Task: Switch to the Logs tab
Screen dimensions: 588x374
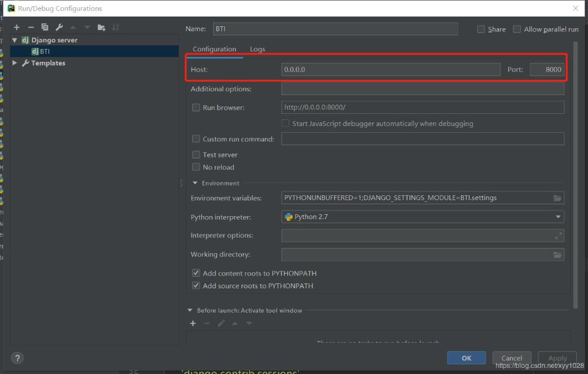Action: 257,50
